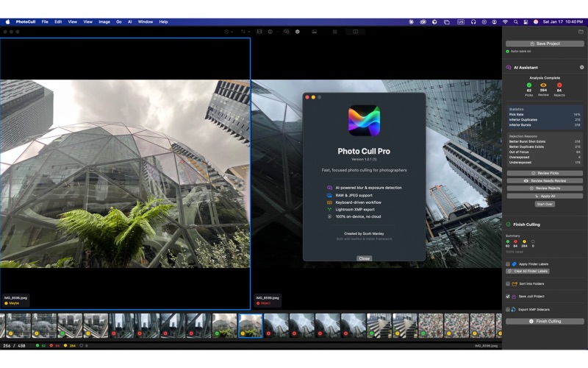Select the stairs thumbnail with yellow dot
588x368 pixels.
pos(405,325)
